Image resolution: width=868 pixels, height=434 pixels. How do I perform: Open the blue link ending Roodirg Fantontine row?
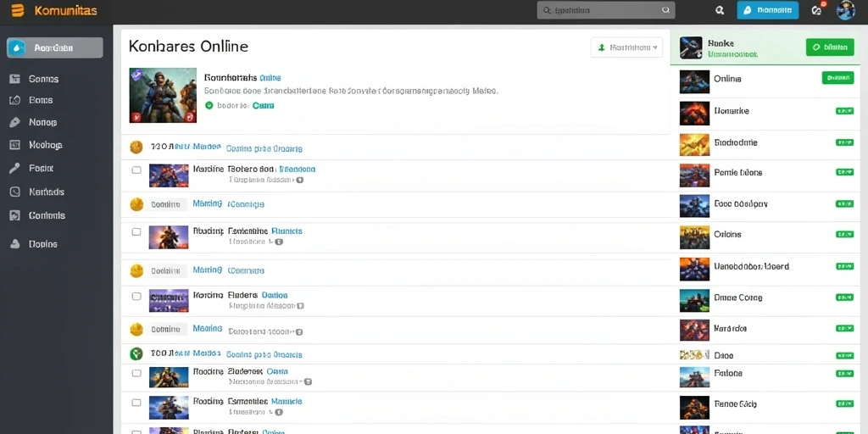(287, 231)
